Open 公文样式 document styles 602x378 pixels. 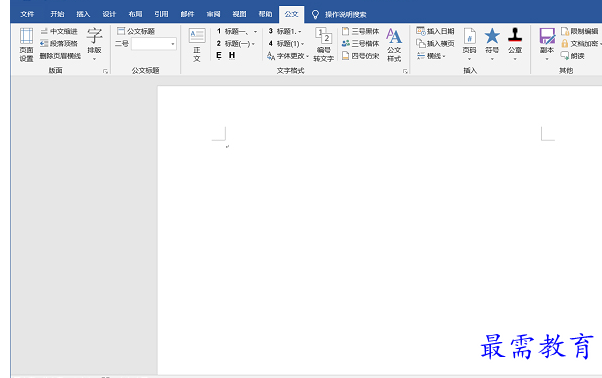point(394,45)
